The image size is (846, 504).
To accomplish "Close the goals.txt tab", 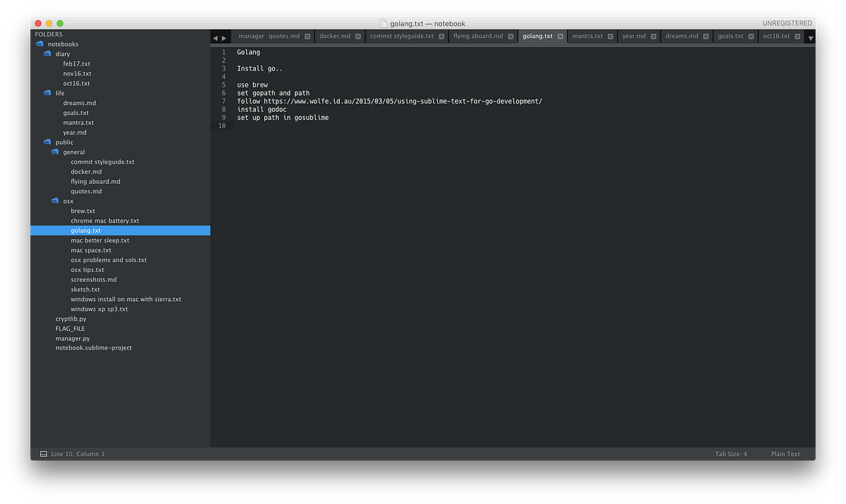I will click(751, 37).
